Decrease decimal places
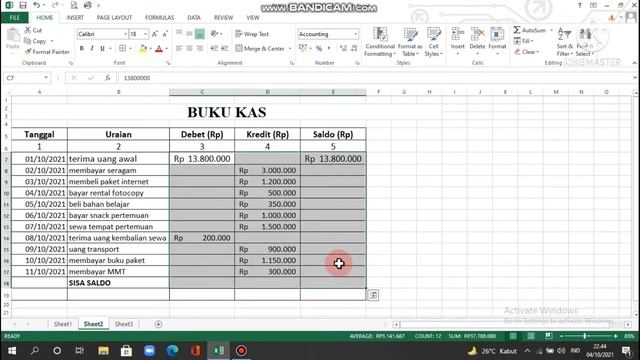The width and height of the screenshot is (640, 360). click(354, 49)
